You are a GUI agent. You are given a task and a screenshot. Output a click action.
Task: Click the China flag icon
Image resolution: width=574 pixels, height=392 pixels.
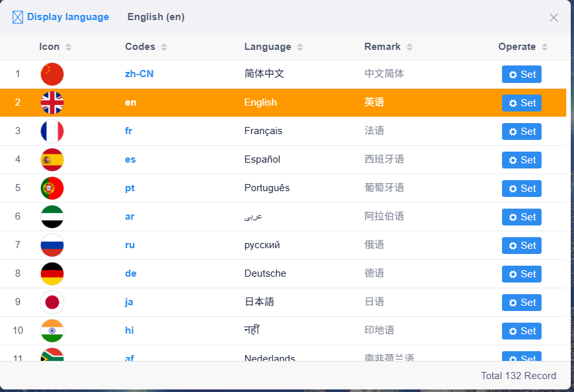pyautogui.click(x=52, y=74)
